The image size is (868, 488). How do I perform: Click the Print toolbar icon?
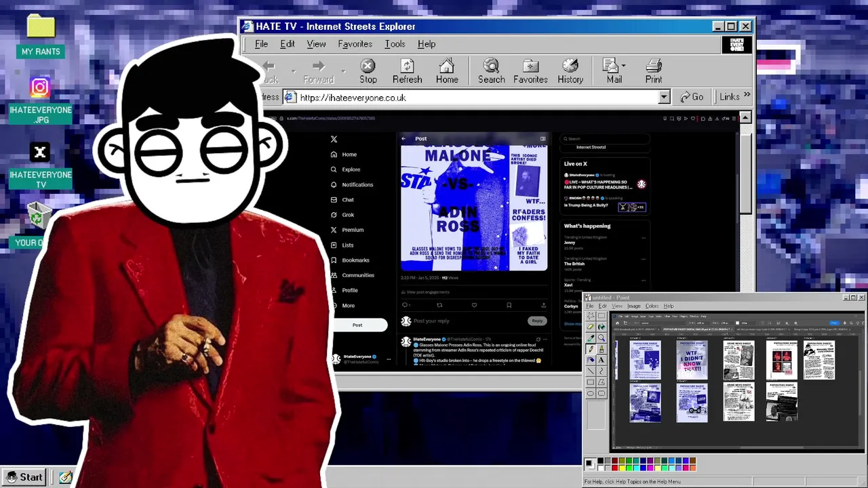point(654,71)
